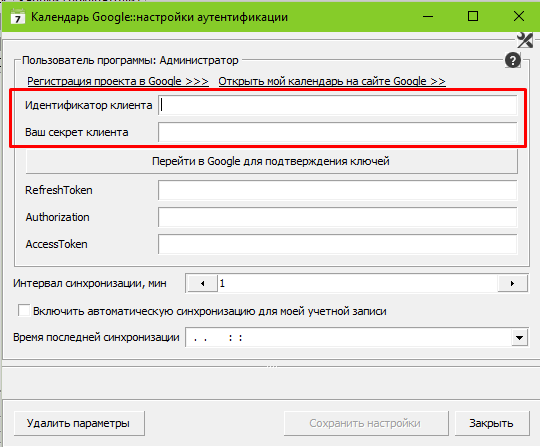Open help via the question mark icon
This screenshot has height=447, width=540.
click(513, 61)
